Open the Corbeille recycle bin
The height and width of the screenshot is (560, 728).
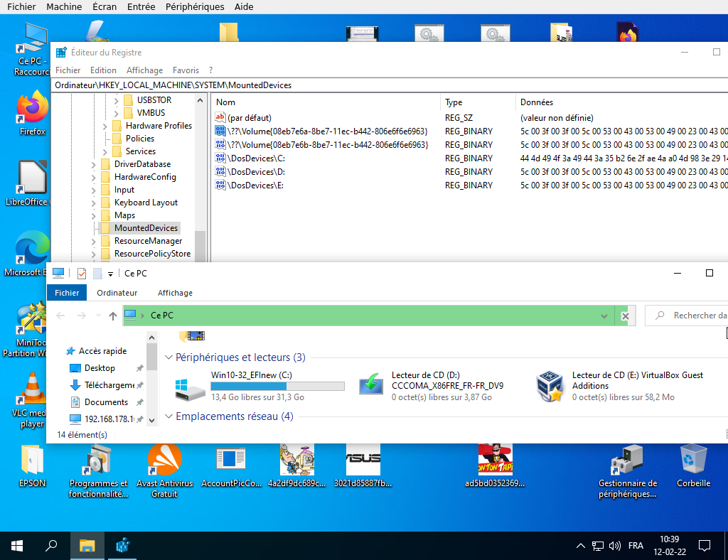693,465
